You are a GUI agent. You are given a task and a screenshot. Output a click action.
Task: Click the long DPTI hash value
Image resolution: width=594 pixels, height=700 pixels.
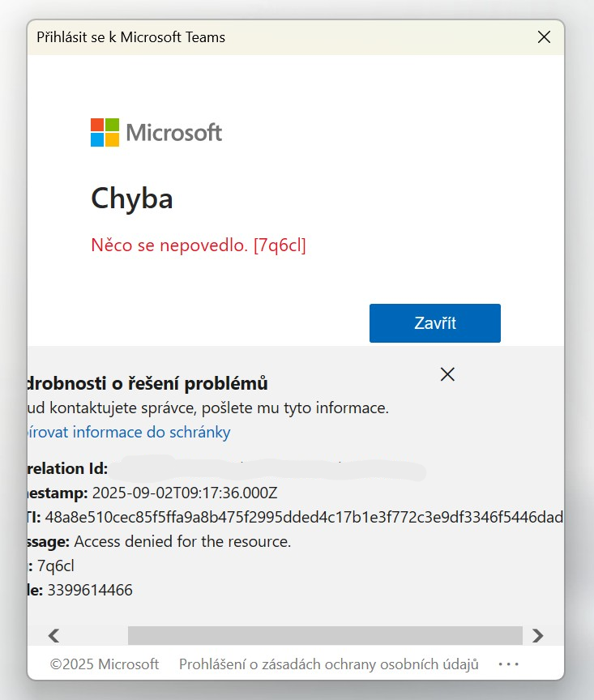[x=304, y=517]
